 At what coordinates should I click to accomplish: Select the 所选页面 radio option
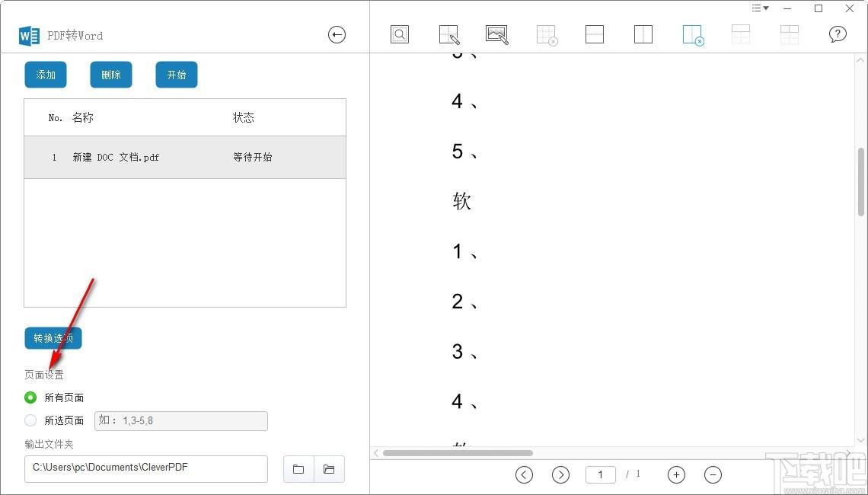point(31,421)
